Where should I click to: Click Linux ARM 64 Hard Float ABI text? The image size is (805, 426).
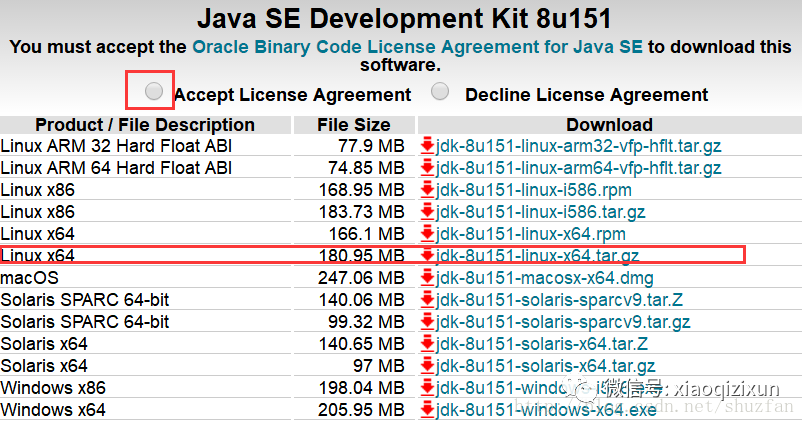(x=117, y=168)
